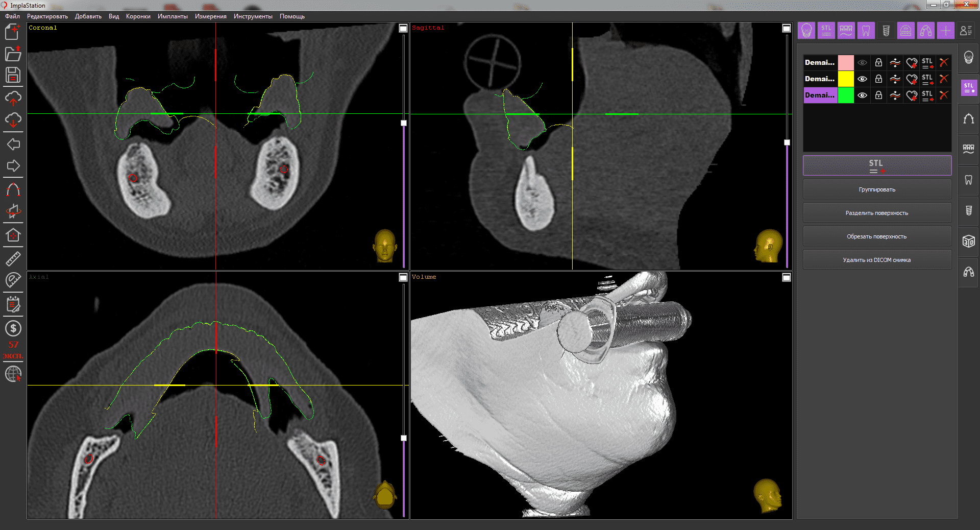
Task: Open green color swatch of third surface
Action: tap(846, 95)
